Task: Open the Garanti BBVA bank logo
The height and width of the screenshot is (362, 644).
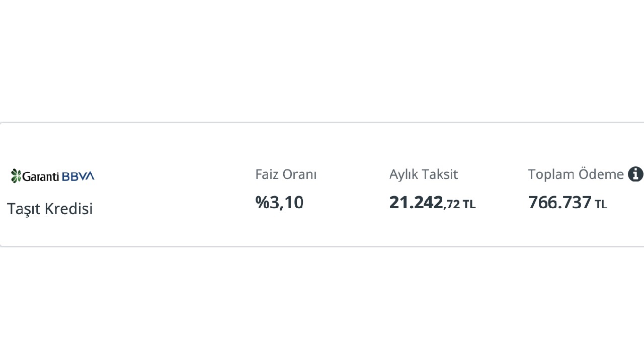Action: pyautogui.click(x=52, y=176)
